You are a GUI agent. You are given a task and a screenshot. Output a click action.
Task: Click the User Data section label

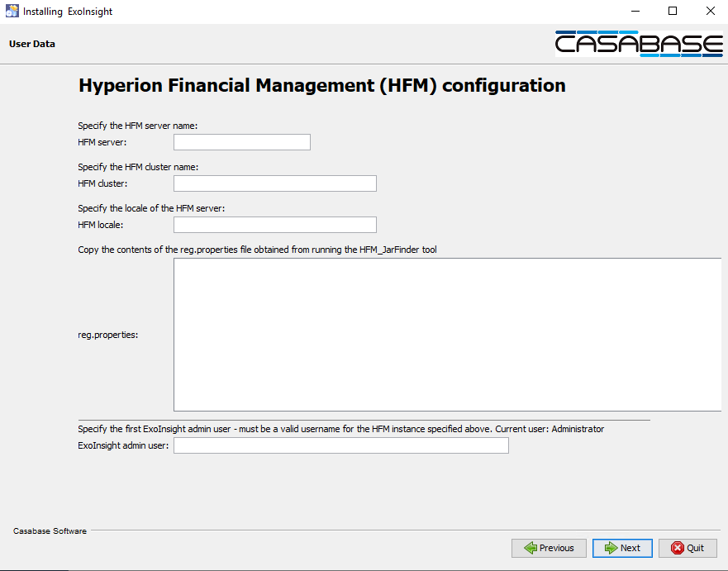[x=32, y=44]
